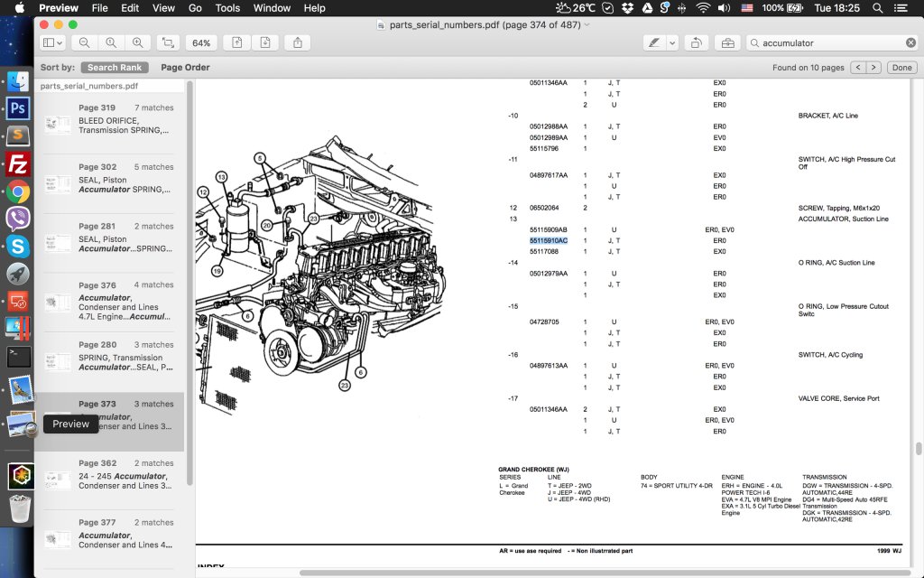Open Dropbox menu bar icon
The image size is (924, 578).
click(627, 7)
